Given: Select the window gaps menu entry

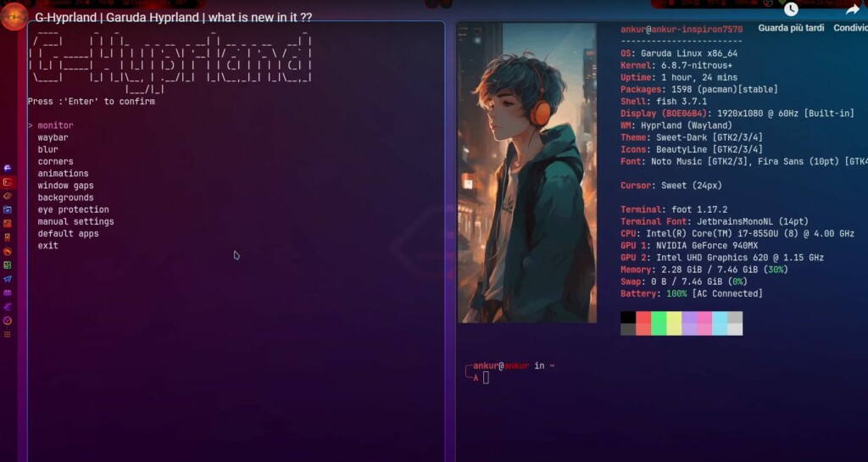Looking at the screenshot, I should (65, 186).
